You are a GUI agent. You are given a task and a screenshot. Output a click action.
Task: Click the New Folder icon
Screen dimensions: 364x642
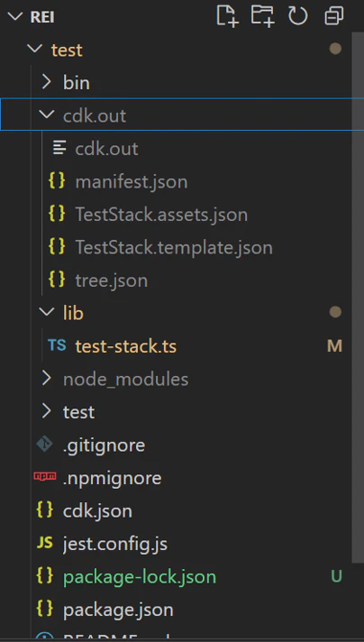coord(262,16)
